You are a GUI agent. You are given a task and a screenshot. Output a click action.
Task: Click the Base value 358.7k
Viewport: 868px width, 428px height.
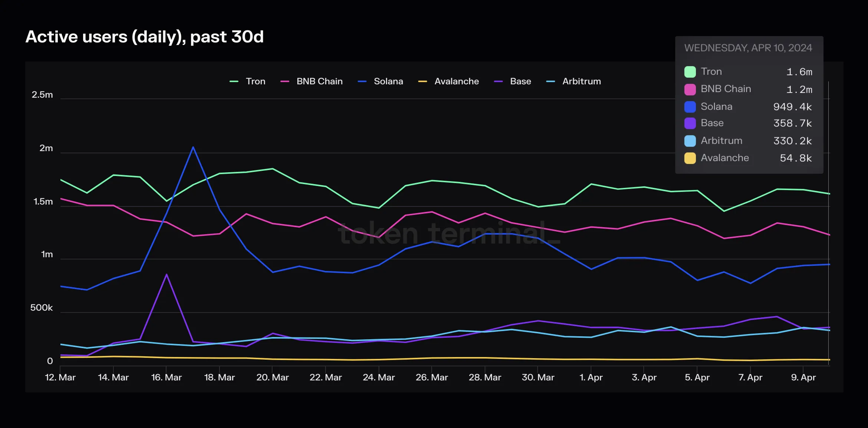793,123
